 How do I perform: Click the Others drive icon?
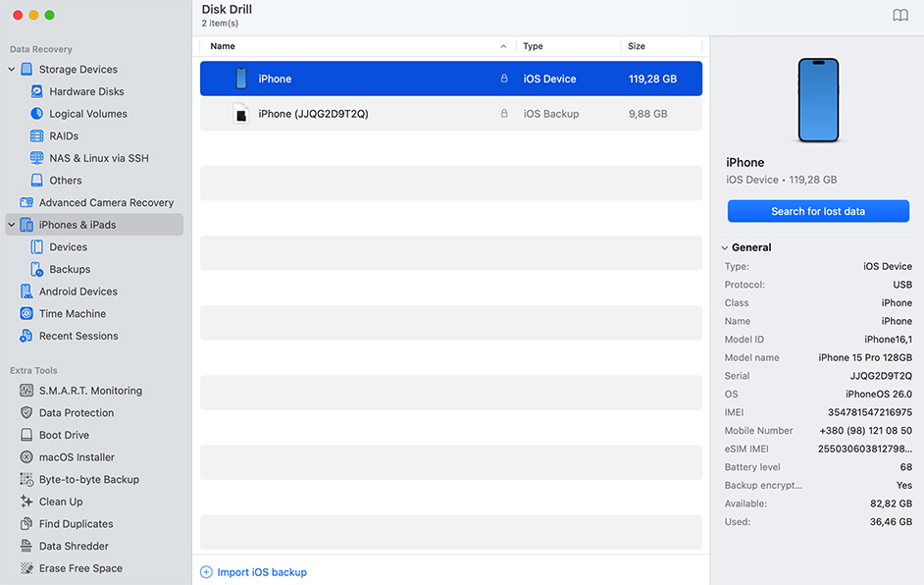pos(36,180)
